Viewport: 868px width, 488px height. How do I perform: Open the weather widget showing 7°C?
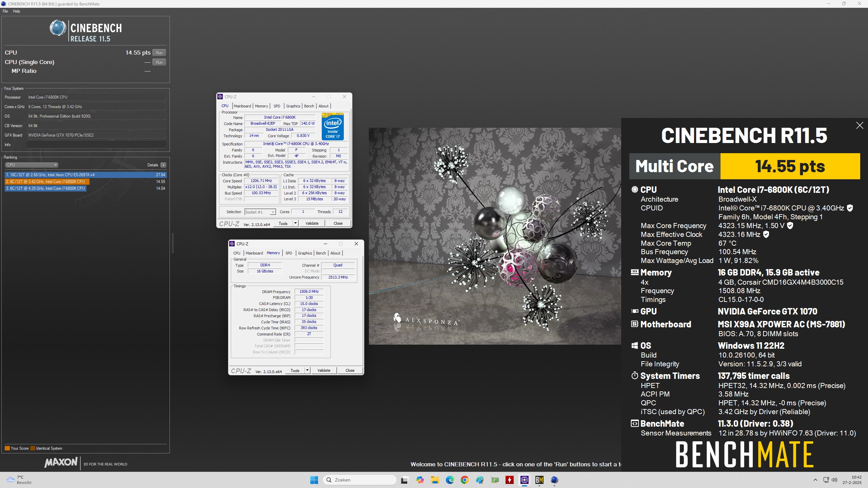20,480
